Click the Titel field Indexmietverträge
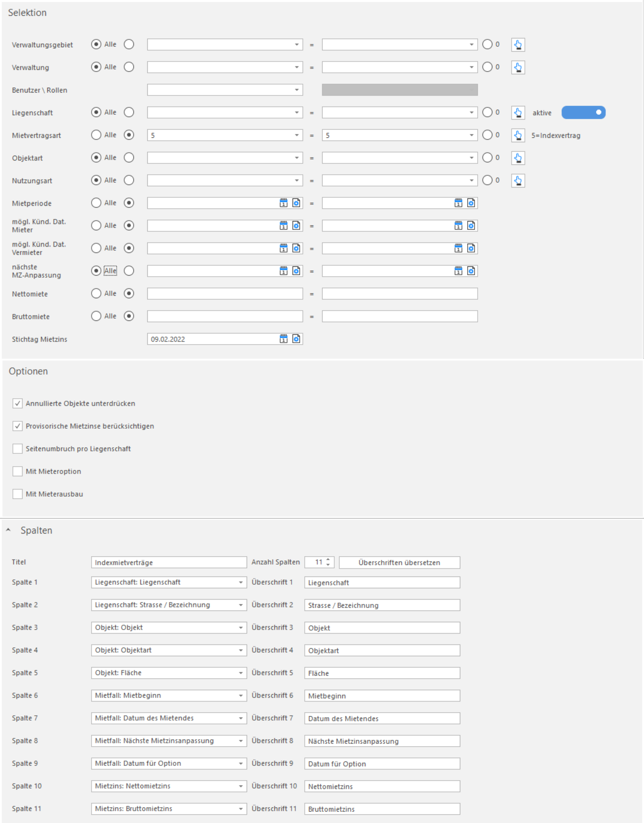The width and height of the screenshot is (644, 823). click(169, 563)
